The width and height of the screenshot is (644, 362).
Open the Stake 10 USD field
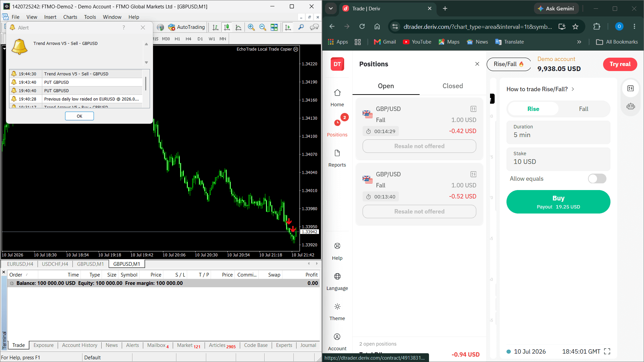pos(558,159)
